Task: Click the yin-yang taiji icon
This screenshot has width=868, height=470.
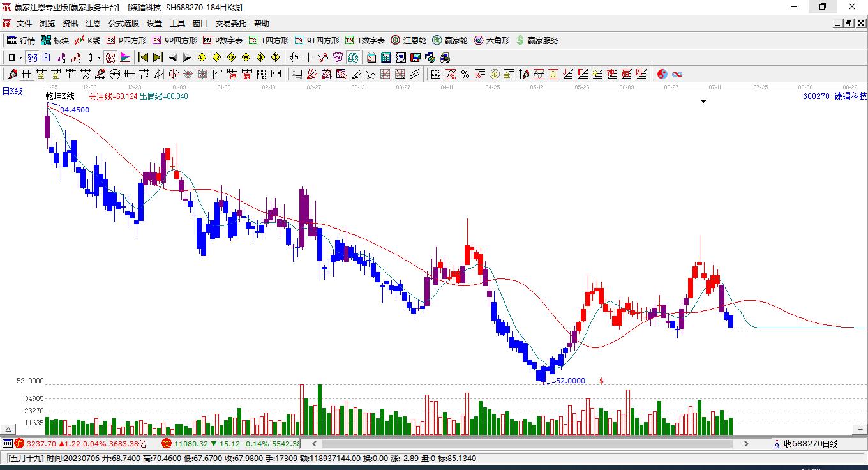Action: 662,74
